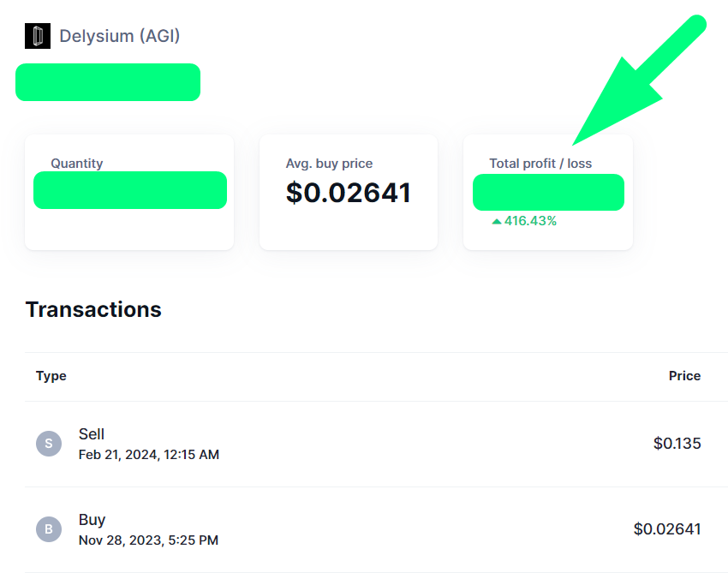Select the Buy transaction from Nov 28

tap(128, 529)
